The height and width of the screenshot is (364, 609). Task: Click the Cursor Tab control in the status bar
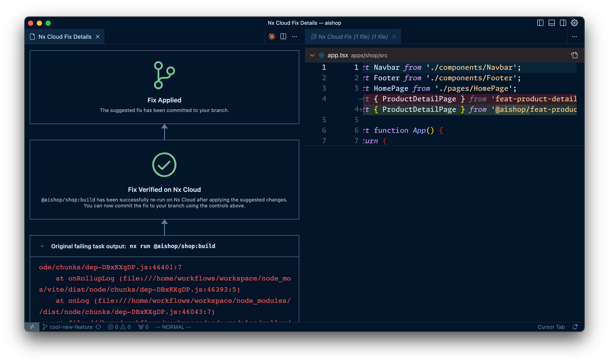pyautogui.click(x=551, y=327)
